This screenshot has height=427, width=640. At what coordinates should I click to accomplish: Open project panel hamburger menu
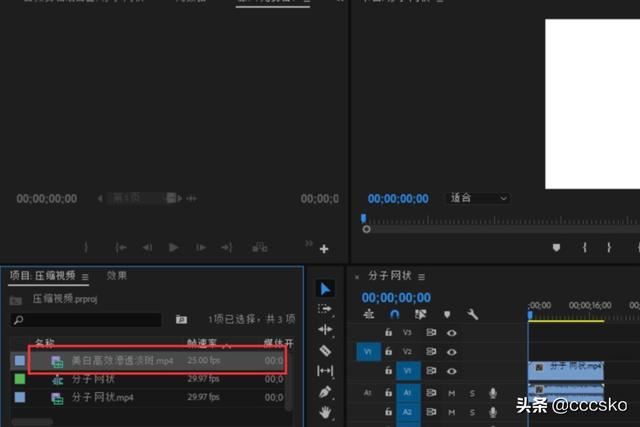85,277
